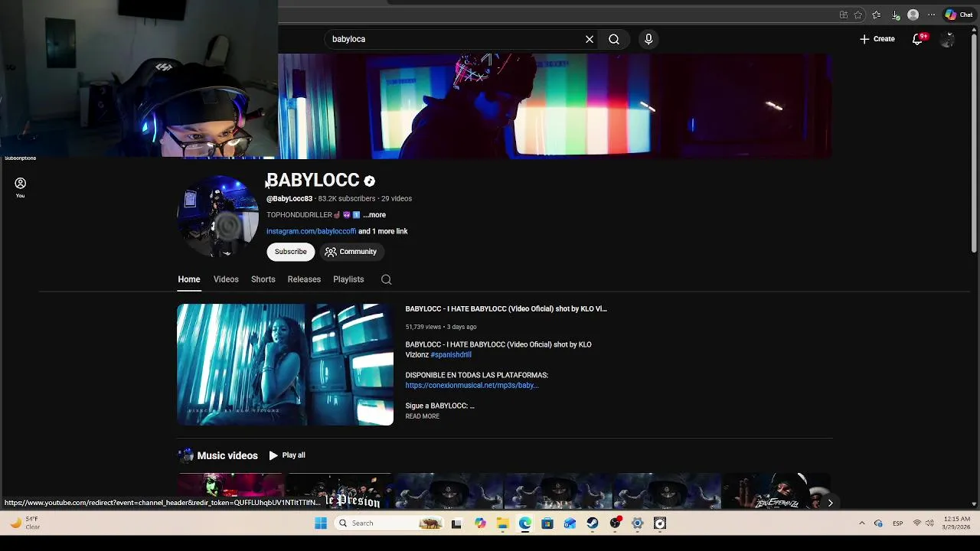The height and width of the screenshot is (551, 980).
Task: Click the YouTube search magnifier button
Action: coord(614,39)
